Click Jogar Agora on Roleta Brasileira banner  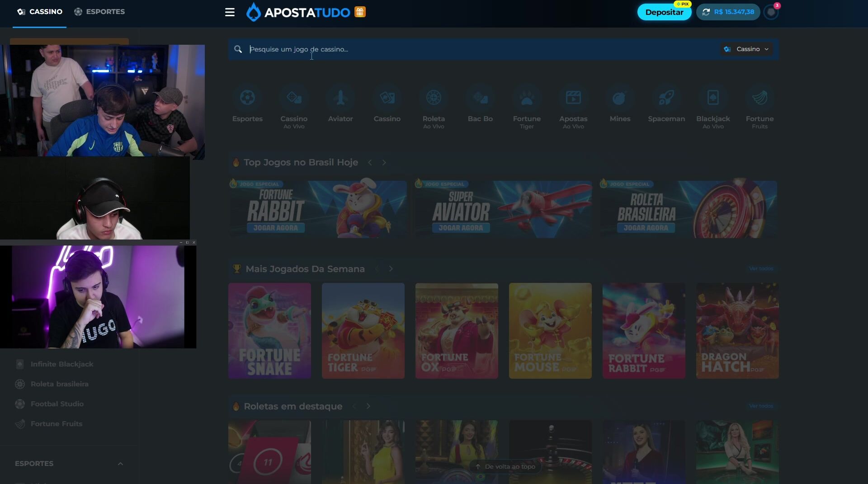tap(646, 228)
